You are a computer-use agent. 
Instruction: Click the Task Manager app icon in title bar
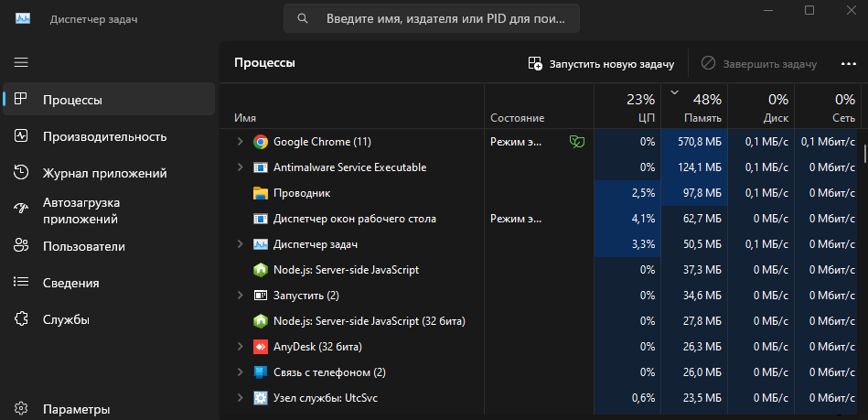(x=23, y=18)
